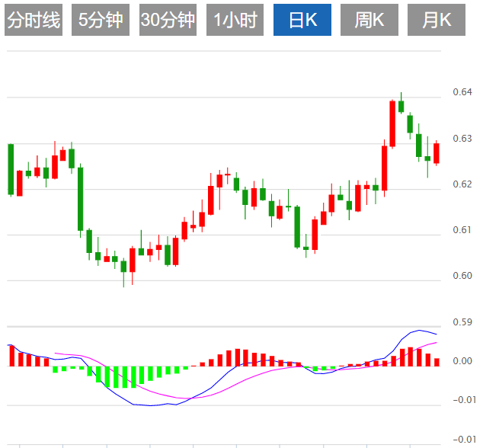Select the 0.59 price axis label
This screenshot has width=483, height=448.
pyautogui.click(x=462, y=322)
